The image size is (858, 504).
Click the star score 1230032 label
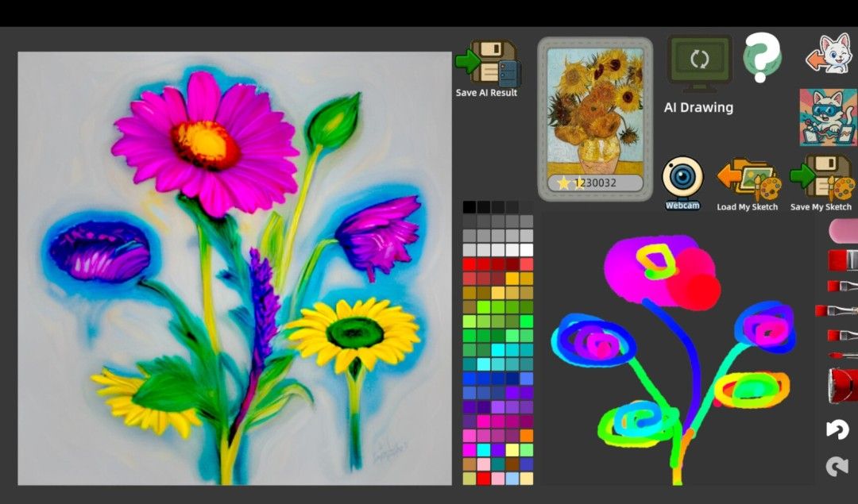(595, 183)
